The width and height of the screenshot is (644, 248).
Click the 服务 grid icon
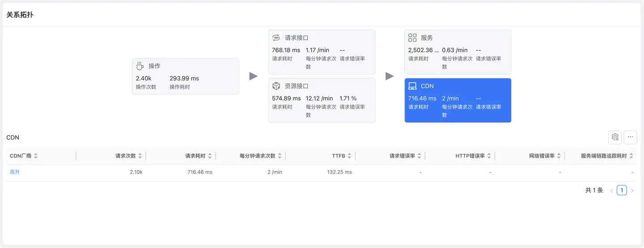click(x=412, y=38)
